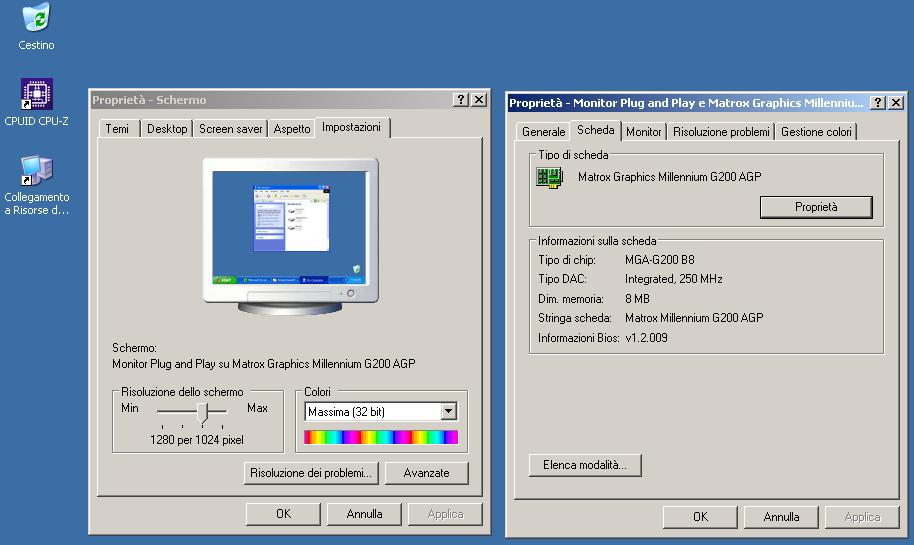Click Annulla in Proprietà - Schermo
The width and height of the screenshot is (914, 545).
coord(364,514)
